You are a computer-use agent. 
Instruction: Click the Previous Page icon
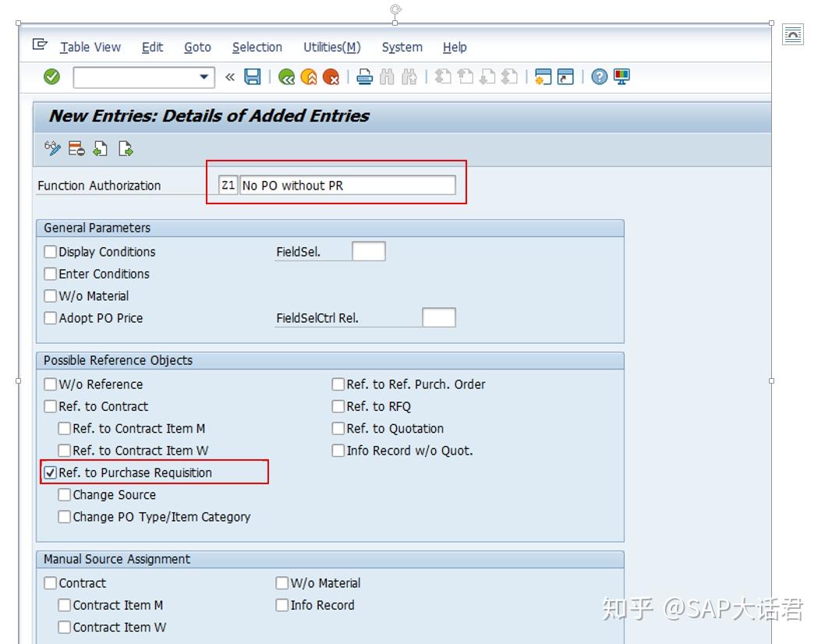[465, 77]
